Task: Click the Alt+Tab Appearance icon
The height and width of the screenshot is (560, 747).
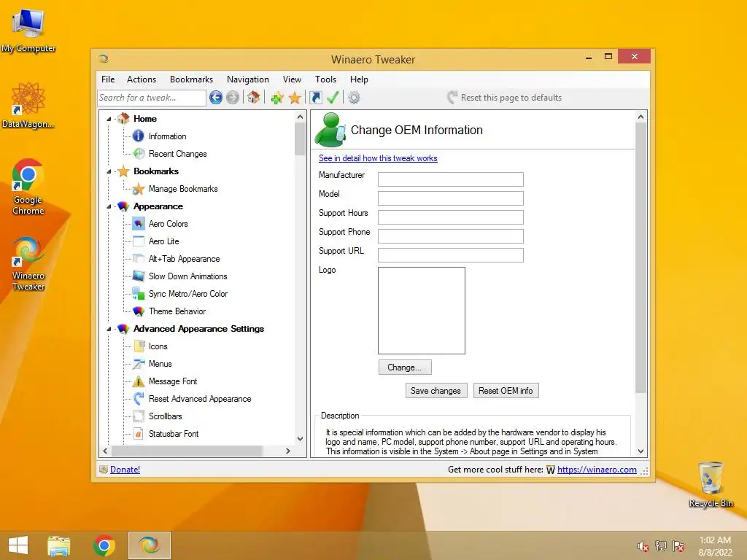Action: click(139, 259)
